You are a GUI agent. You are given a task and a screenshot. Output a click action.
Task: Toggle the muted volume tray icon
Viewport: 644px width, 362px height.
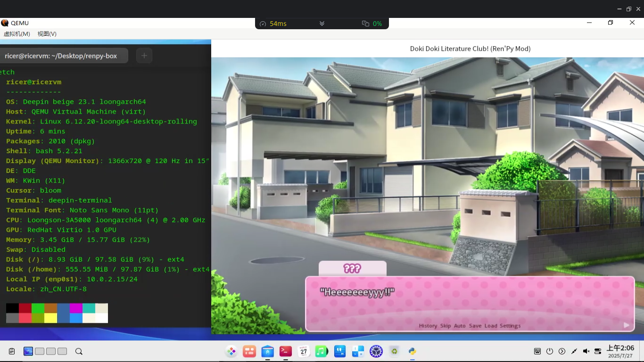tap(586, 351)
